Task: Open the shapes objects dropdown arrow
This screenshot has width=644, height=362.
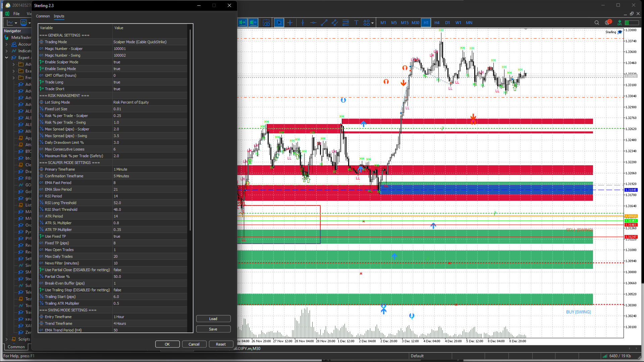Action: (x=372, y=23)
